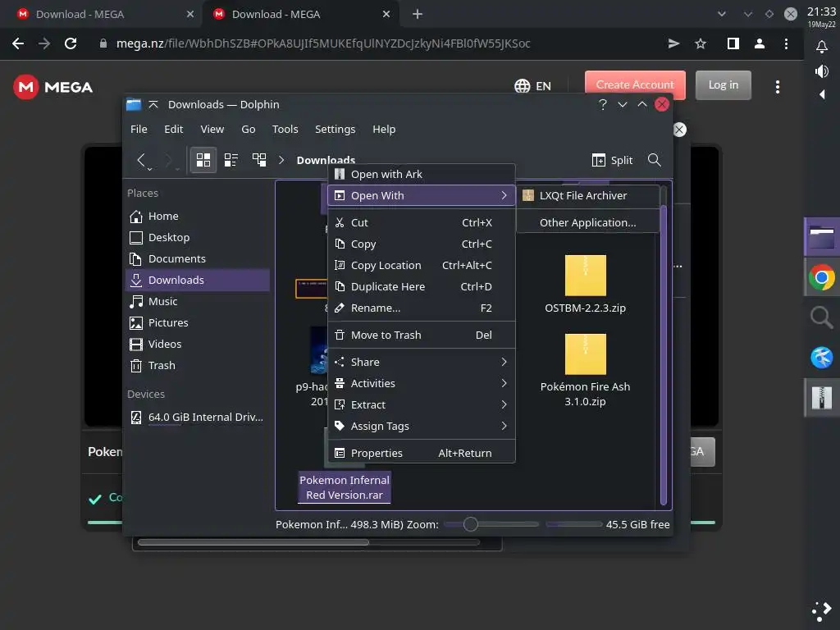Viewport: 840px width, 630px height.
Task: Go back in Dolphin folder history
Action: coord(141,159)
